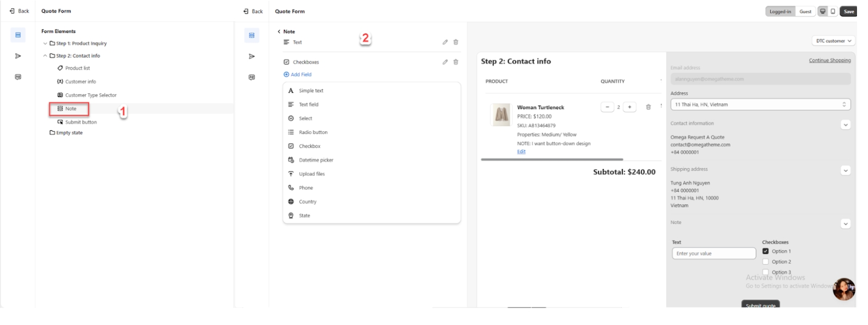Toggle preview to Guest mode
The image size is (868, 325).
click(805, 12)
